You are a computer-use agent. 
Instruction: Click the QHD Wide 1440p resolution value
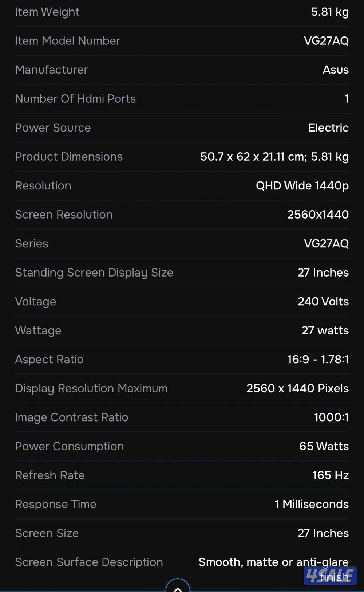(x=302, y=185)
